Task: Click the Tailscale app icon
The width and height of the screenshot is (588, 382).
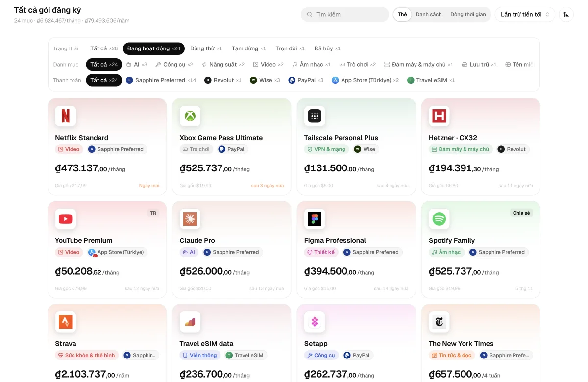Action: coord(315,116)
